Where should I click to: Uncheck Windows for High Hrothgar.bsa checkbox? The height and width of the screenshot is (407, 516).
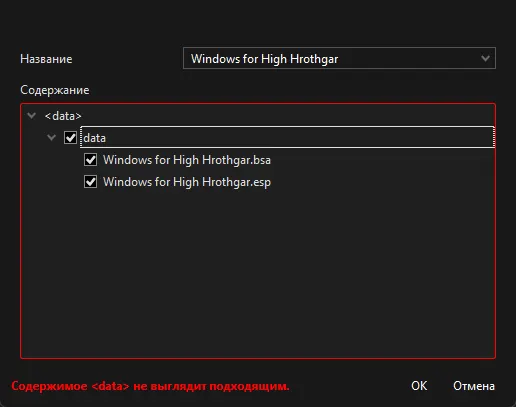90,160
